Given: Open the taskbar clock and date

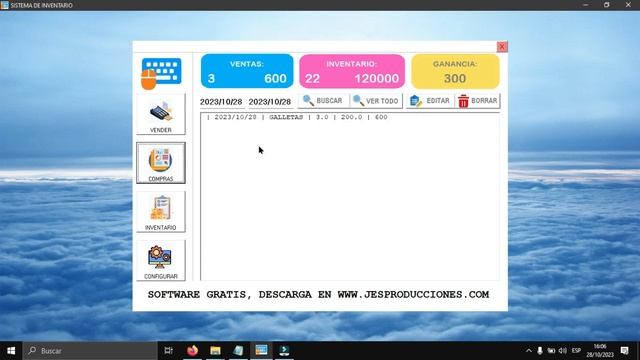Looking at the screenshot, I should click(600, 351).
